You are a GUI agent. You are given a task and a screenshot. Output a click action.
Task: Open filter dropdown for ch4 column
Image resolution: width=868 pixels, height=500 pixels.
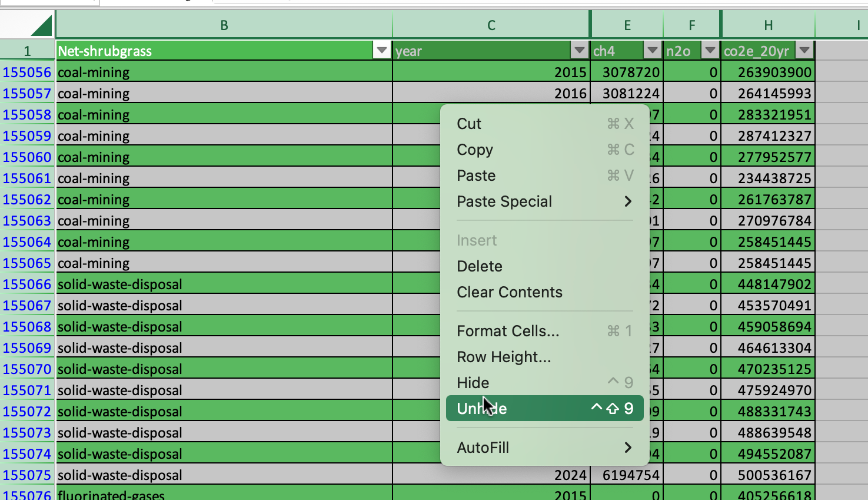coord(652,51)
